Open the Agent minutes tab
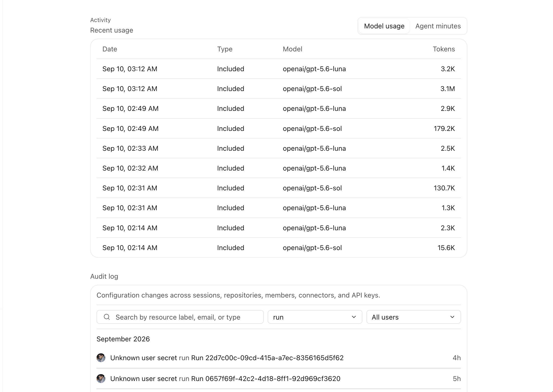This screenshot has width=553, height=392. pyautogui.click(x=438, y=26)
